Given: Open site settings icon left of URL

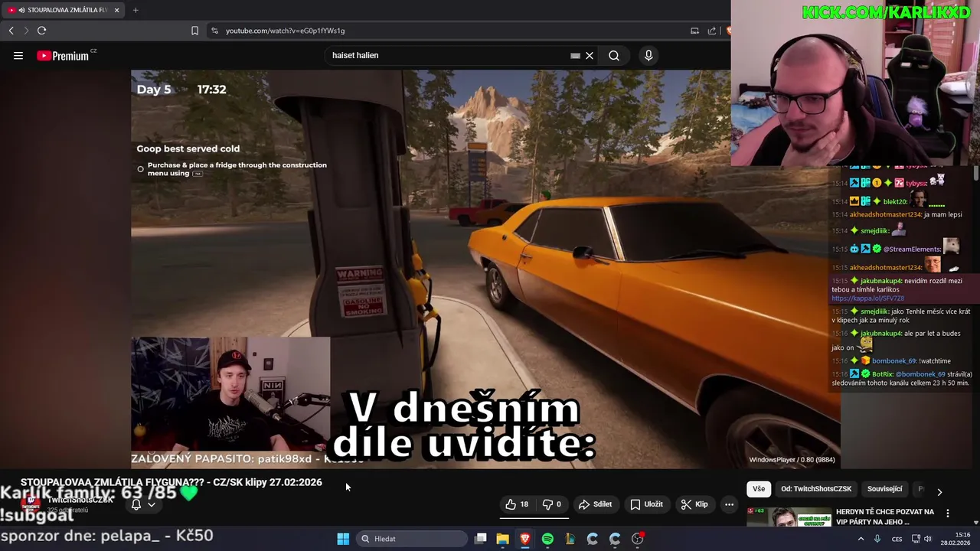Looking at the screenshot, I should tap(214, 31).
